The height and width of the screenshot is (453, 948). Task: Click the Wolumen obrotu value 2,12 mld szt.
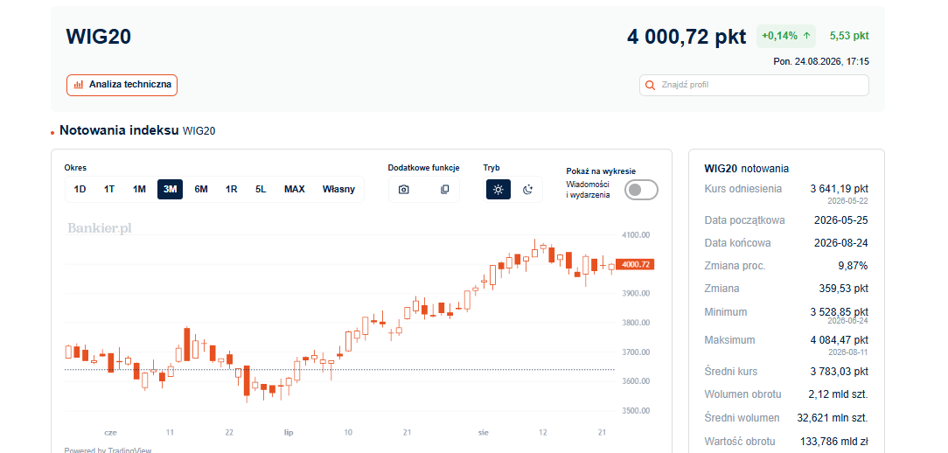[838, 394]
